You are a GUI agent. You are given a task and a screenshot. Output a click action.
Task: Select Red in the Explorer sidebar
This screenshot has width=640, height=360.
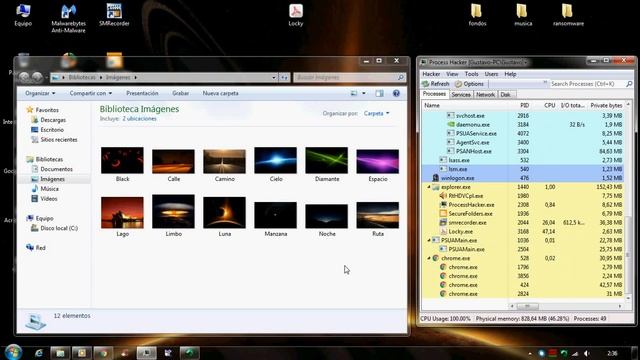(40, 248)
